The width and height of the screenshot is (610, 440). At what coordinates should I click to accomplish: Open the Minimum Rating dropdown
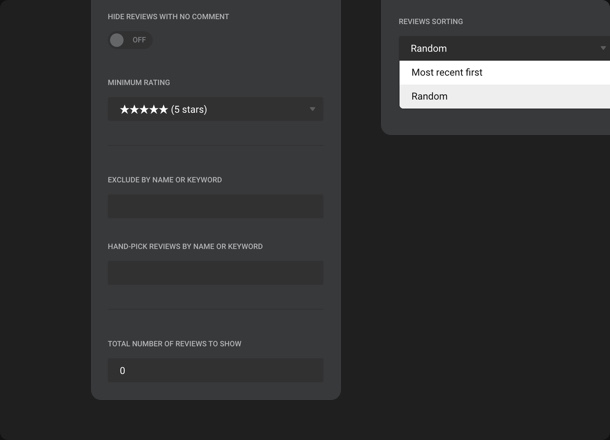coord(215,109)
